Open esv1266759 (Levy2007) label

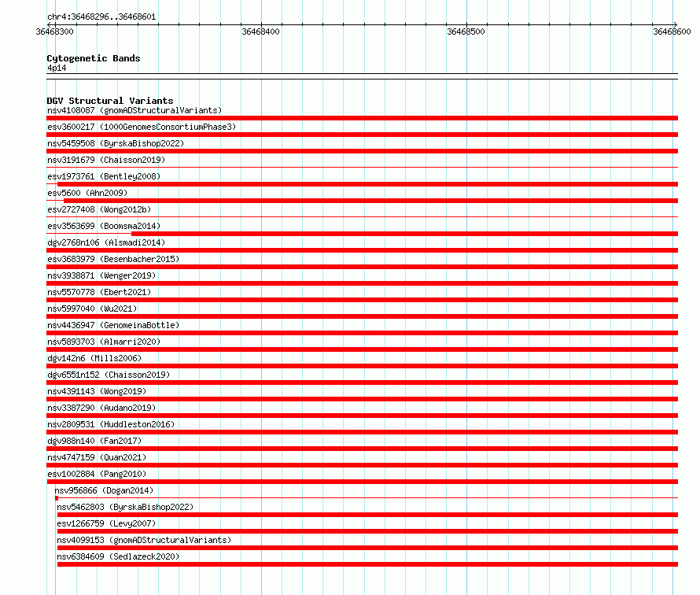(106, 523)
